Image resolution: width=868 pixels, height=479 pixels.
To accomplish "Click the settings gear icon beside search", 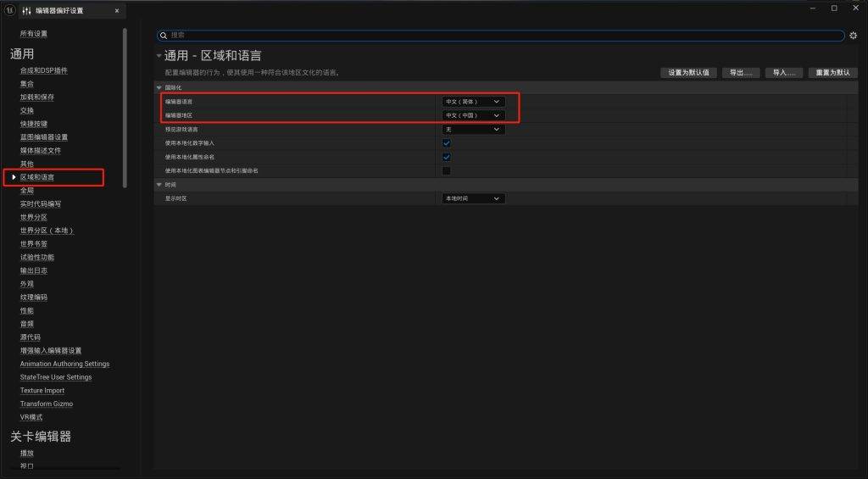I will pyautogui.click(x=853, y=36).
